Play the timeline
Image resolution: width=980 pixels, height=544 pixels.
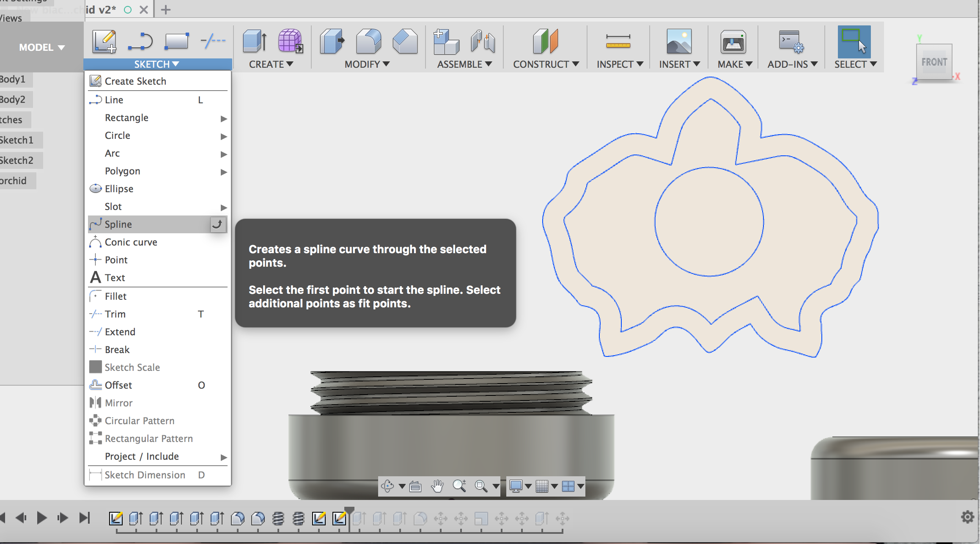click(41, 518)
